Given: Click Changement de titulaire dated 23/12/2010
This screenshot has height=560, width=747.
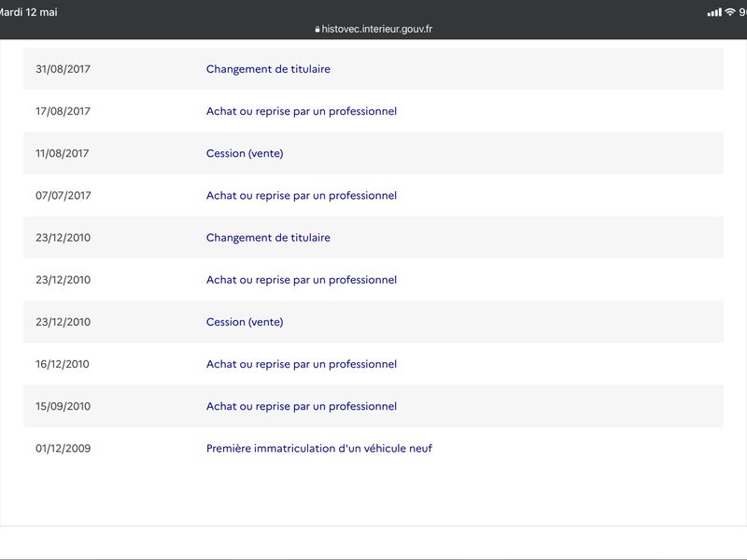Looking at the screenshot, I should coord(268,238).
